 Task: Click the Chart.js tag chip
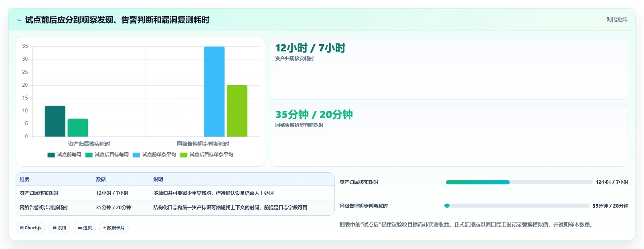30,228
